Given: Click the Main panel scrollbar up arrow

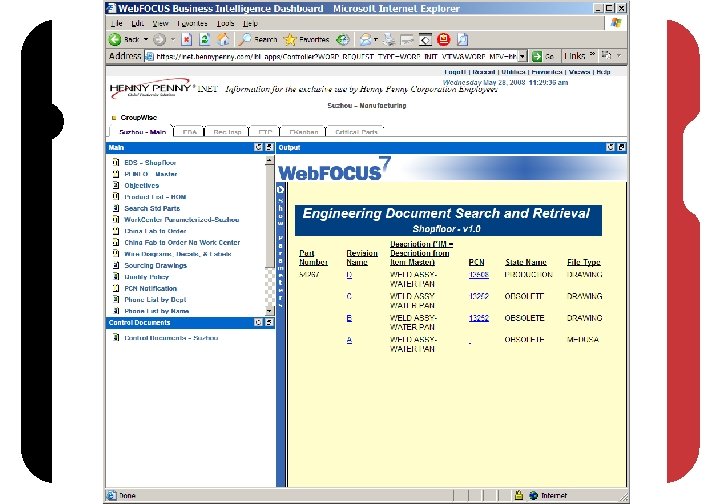Looking at the screenshot, I should click(270, 160).
